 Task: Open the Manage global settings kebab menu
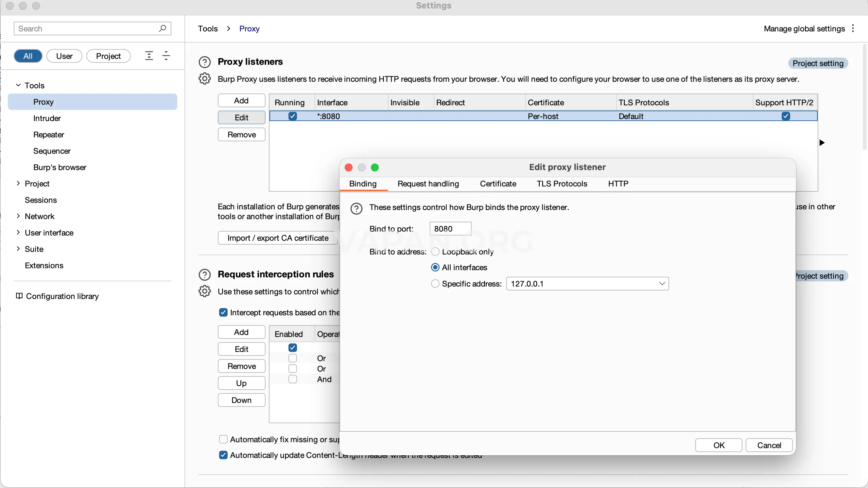click(x=853, y=28)
